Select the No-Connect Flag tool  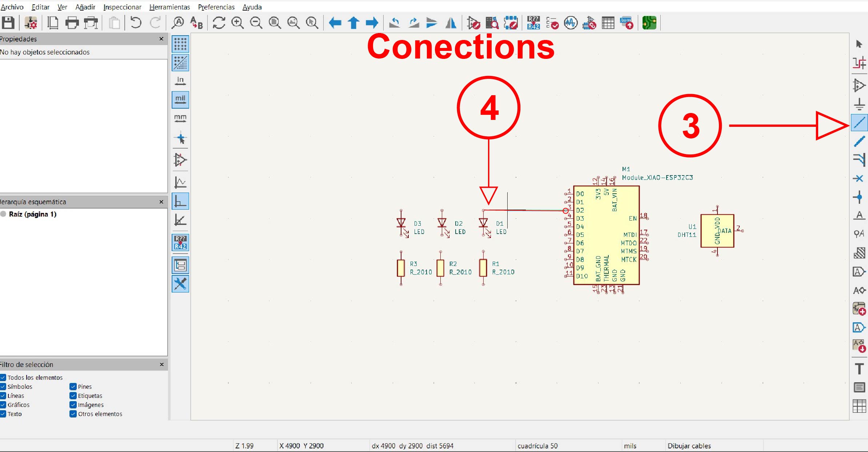click(x=859, y=178)
